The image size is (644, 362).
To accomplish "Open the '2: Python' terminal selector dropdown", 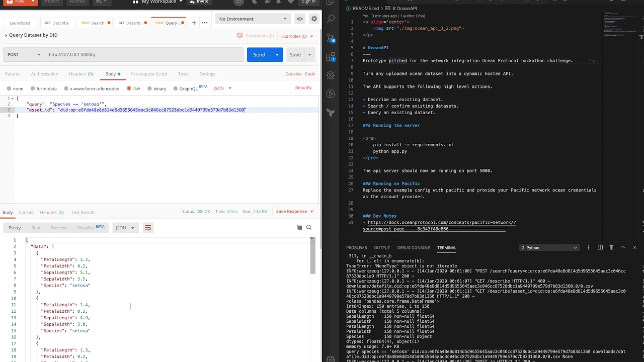I will pyautogui.click(x=549, y=247).
